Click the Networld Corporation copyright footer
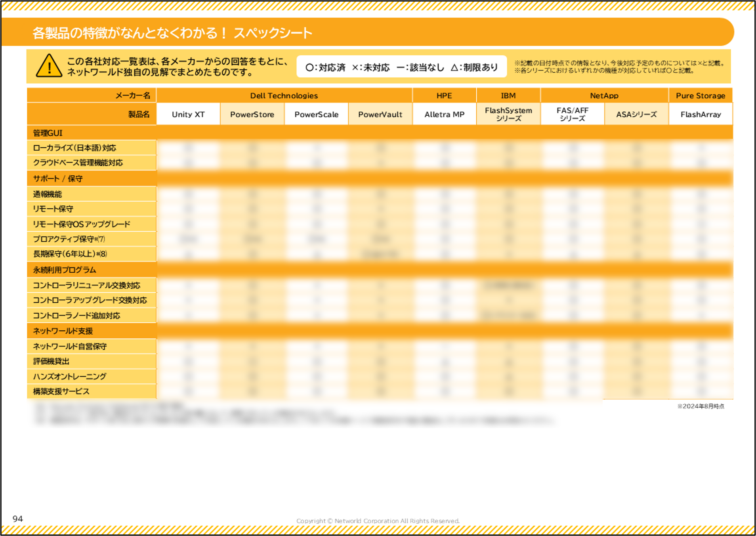Image resolution: width=756 pixels, height=536 pixels. click(x=378, y=521)
